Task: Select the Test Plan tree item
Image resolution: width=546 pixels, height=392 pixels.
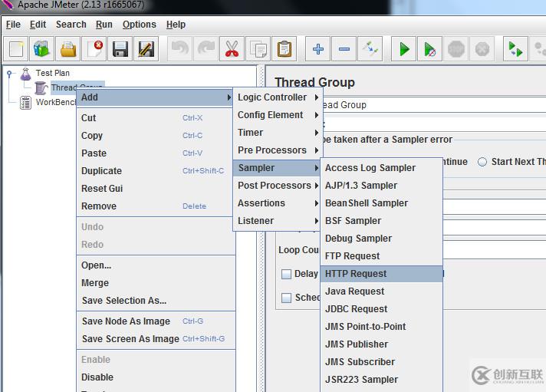Action: (53, 73)
